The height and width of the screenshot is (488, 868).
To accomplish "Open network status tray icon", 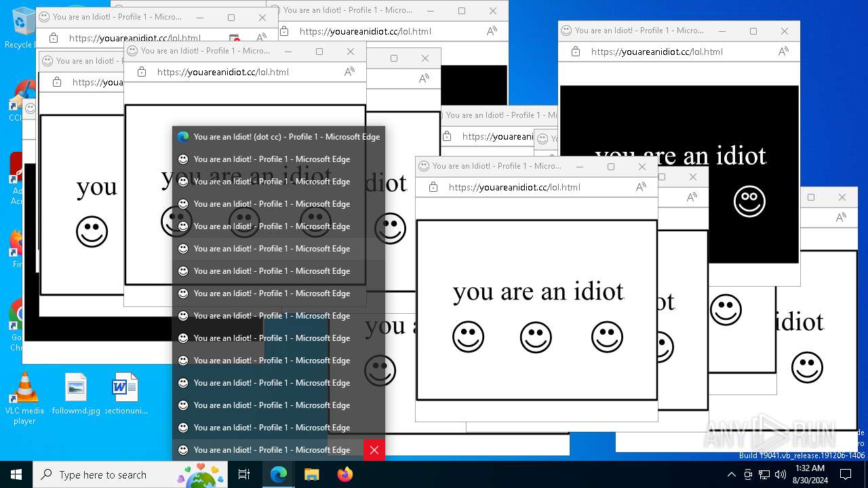I will 764,474.
